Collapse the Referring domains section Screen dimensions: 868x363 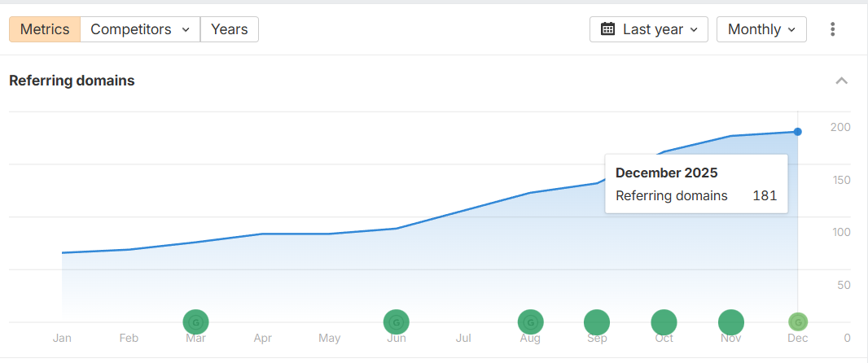[842, 81]
